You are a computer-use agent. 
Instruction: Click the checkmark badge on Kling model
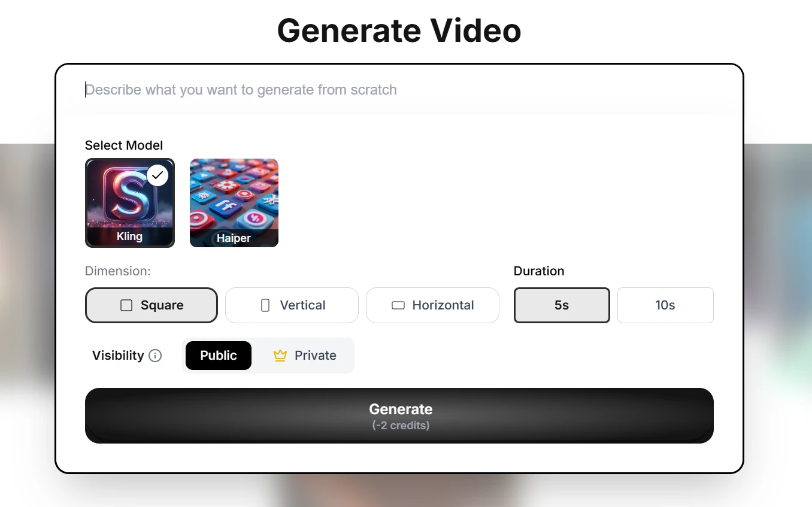[x=157, y=175]
